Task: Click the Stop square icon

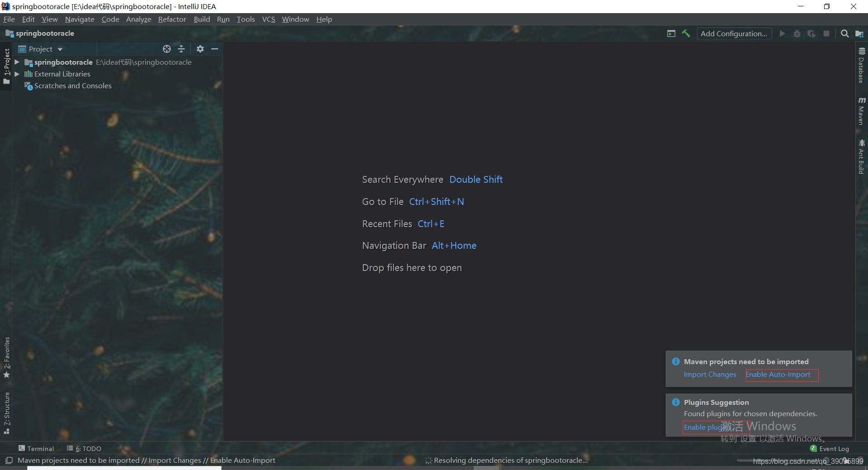Action: 826,33
